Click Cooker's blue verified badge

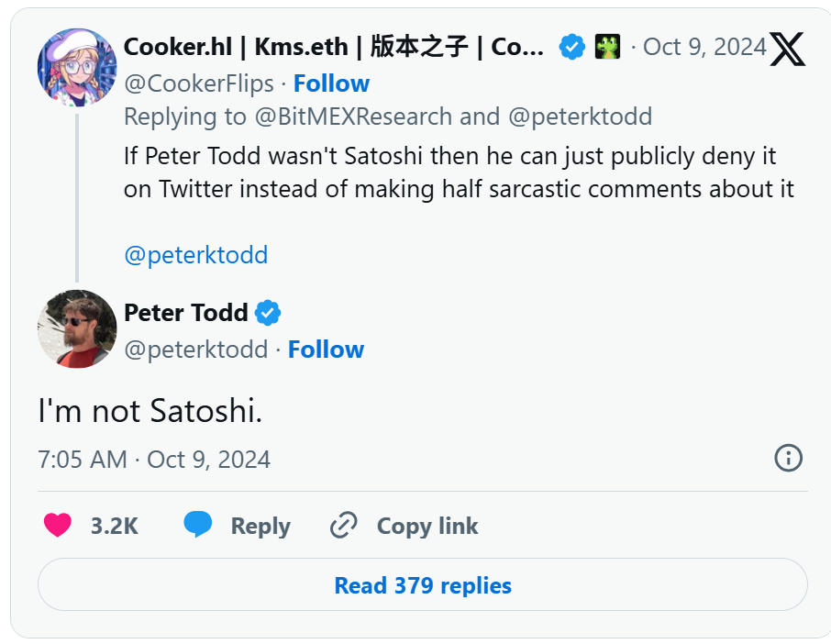click(572, 47)
